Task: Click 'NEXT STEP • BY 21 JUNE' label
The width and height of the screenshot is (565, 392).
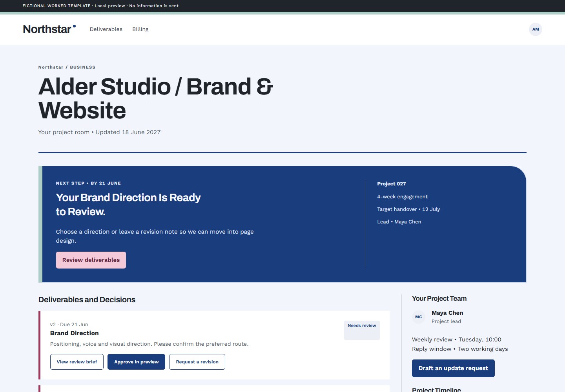Action: tap(88, 183)
